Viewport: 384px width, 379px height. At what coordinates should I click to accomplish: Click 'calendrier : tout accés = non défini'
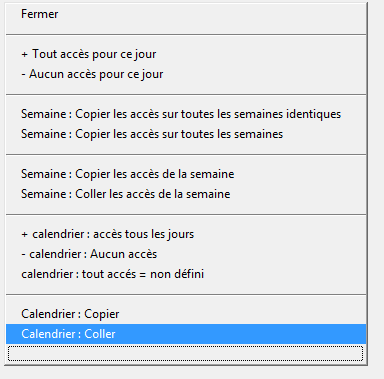coord(186,274)
